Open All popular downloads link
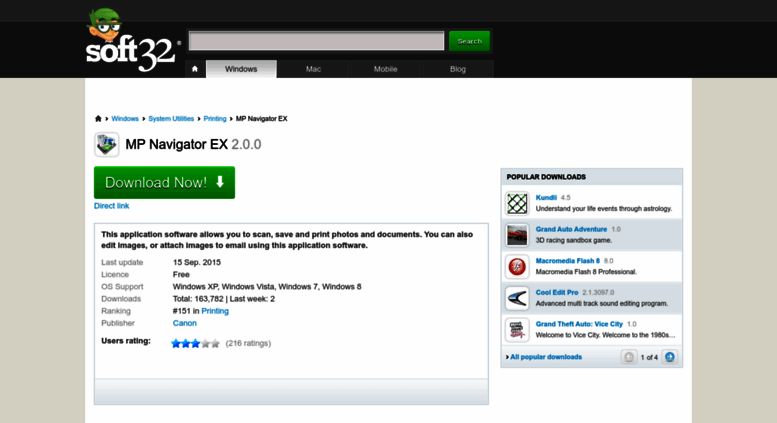Viewport: 777px width, 423px height. pos(546,357)
